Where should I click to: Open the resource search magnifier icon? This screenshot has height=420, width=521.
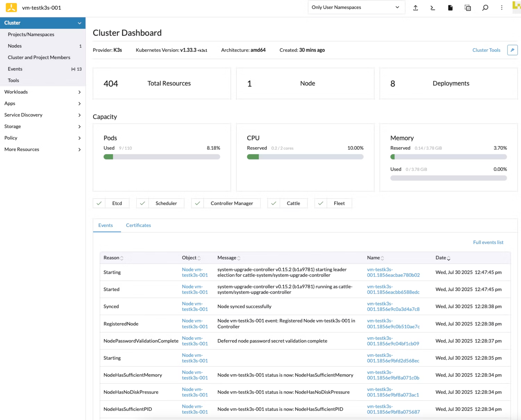485,8
